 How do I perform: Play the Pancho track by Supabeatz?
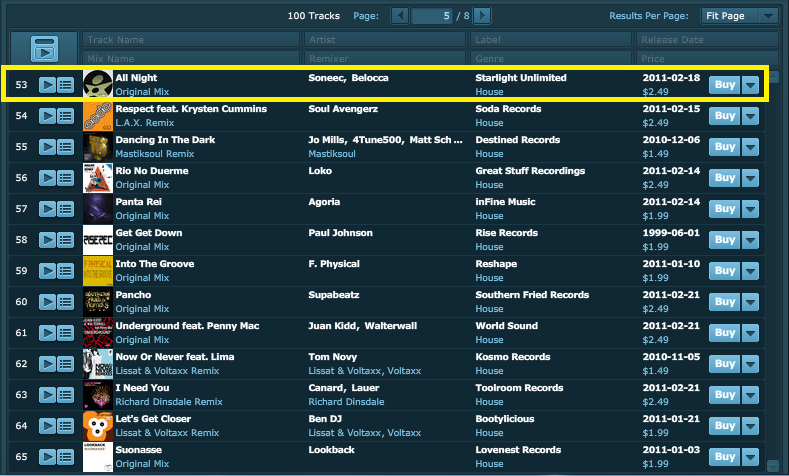47,302
